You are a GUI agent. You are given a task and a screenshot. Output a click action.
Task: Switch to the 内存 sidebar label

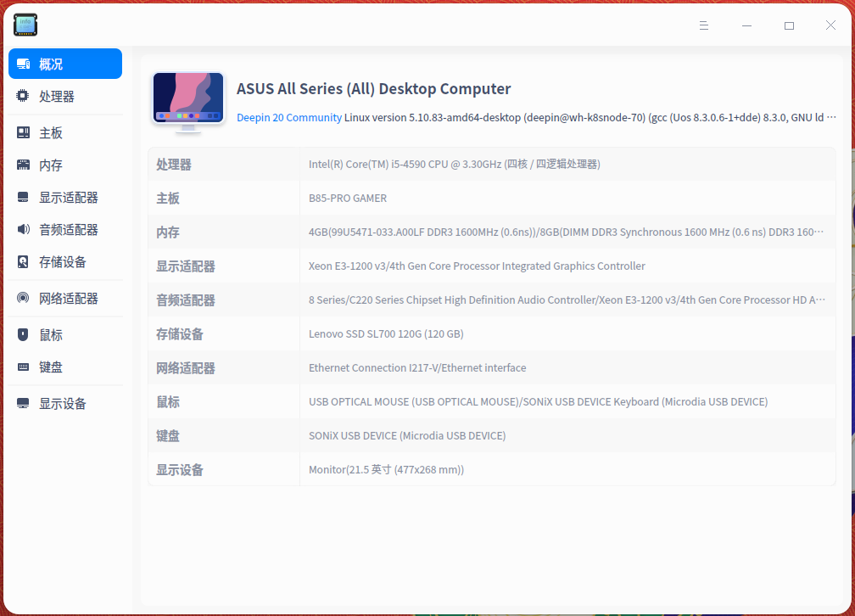pyautogui.click(x=51, y=165)
